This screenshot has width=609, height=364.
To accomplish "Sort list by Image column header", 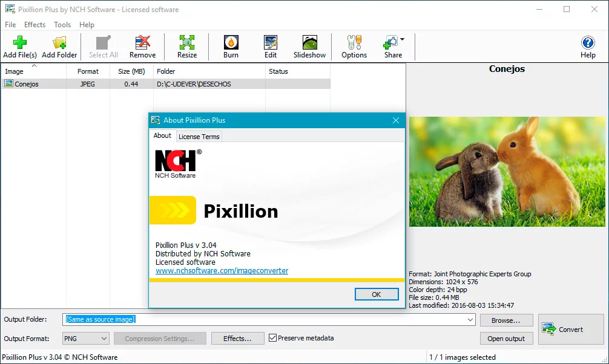I will coord(34,71).
